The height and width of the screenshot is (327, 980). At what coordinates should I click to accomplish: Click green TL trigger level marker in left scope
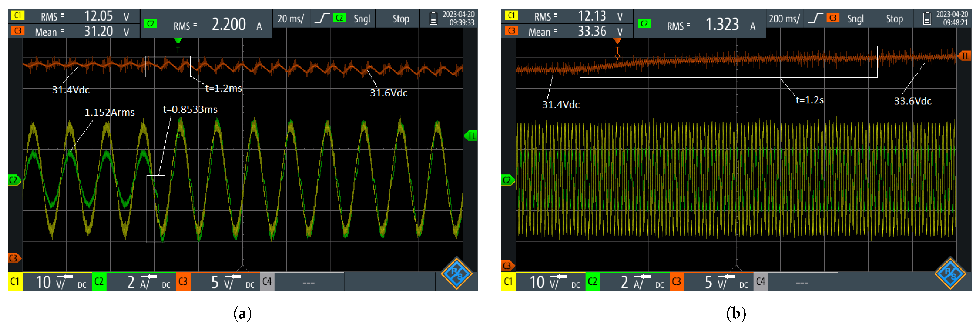[471, 136]
